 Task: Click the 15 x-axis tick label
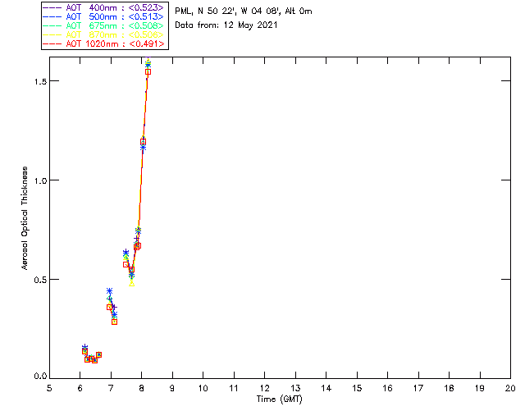click(357, 388)
